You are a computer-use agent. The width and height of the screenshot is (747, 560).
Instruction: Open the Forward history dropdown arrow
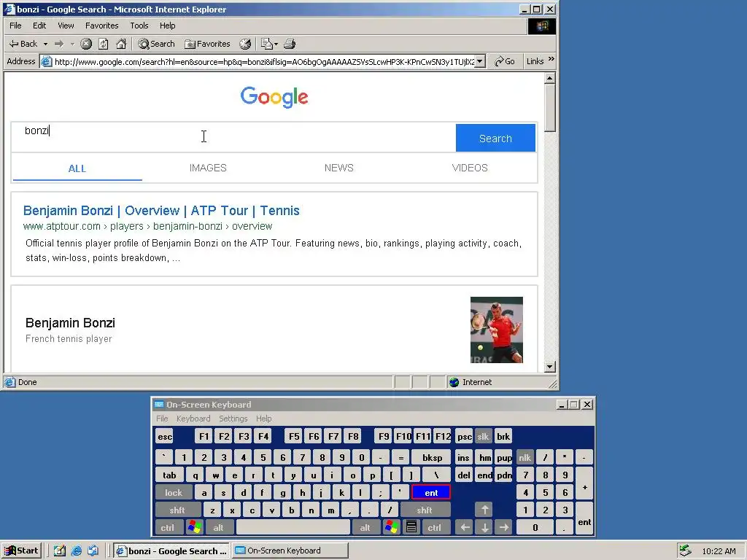(x=72, y=44)
